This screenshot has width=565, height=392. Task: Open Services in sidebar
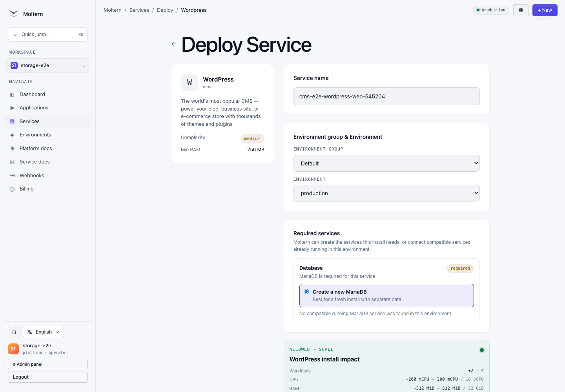[47, 122]
